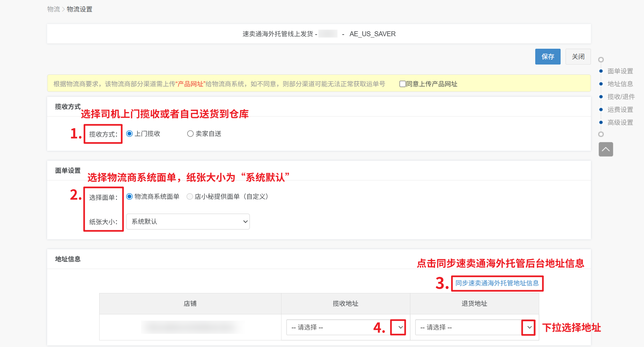Open the 纸张大小 系统默认 dropdown
Viewport: 644px width, 347px height.
click(188, 222)
